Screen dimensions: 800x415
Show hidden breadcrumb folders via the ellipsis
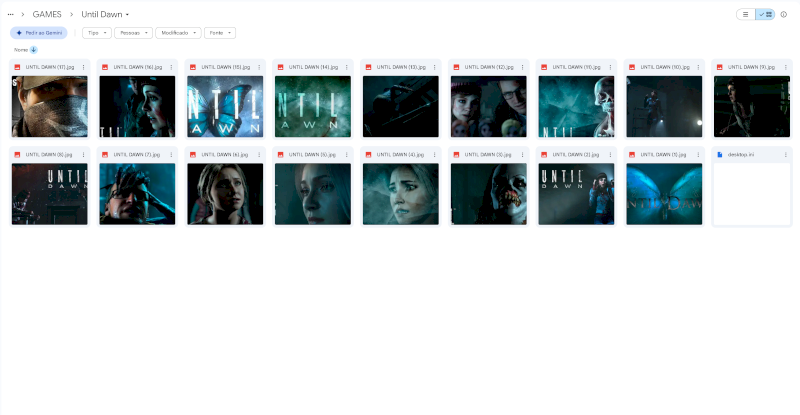coord(10,14)
